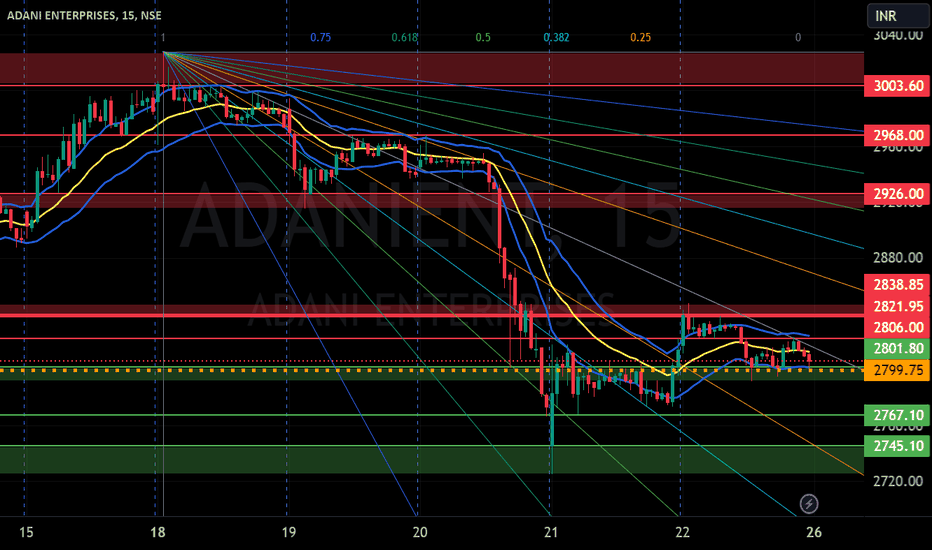Click date 21 on time axis
The image size is (932, 550).
[551, 532]
